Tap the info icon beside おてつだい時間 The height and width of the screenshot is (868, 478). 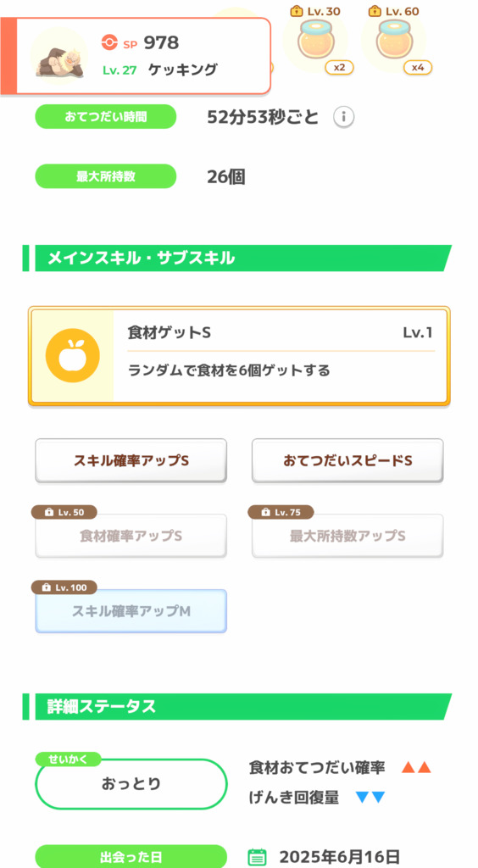tap(343, 117)
